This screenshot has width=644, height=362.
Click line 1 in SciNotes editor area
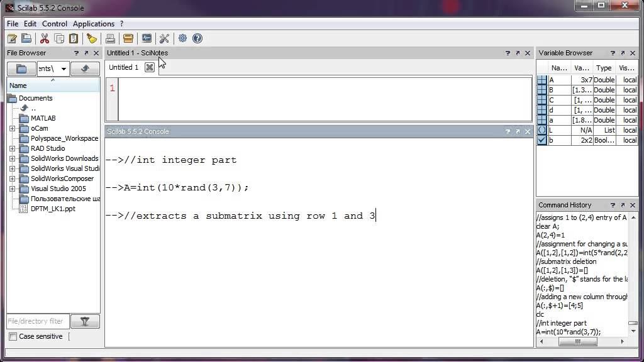[x=325, y=88]
